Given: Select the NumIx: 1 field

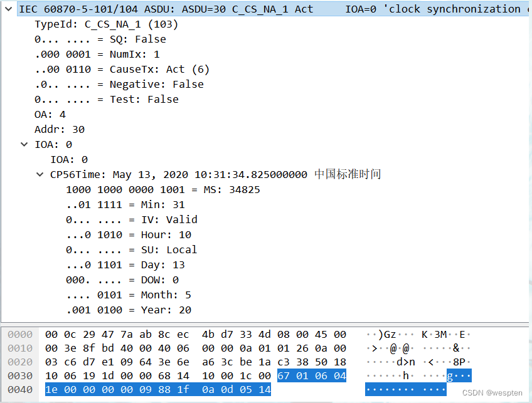Looking at the screenshot, I should [97, 55].
